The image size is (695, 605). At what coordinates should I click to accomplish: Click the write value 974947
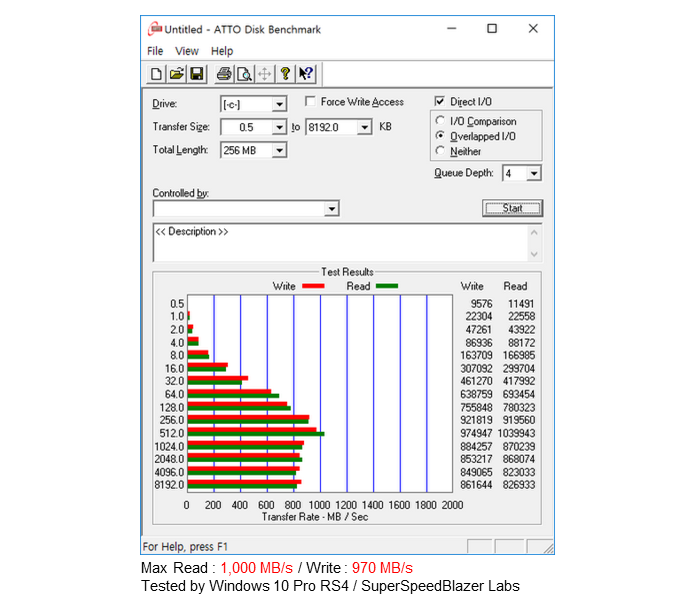click(476, 433)
